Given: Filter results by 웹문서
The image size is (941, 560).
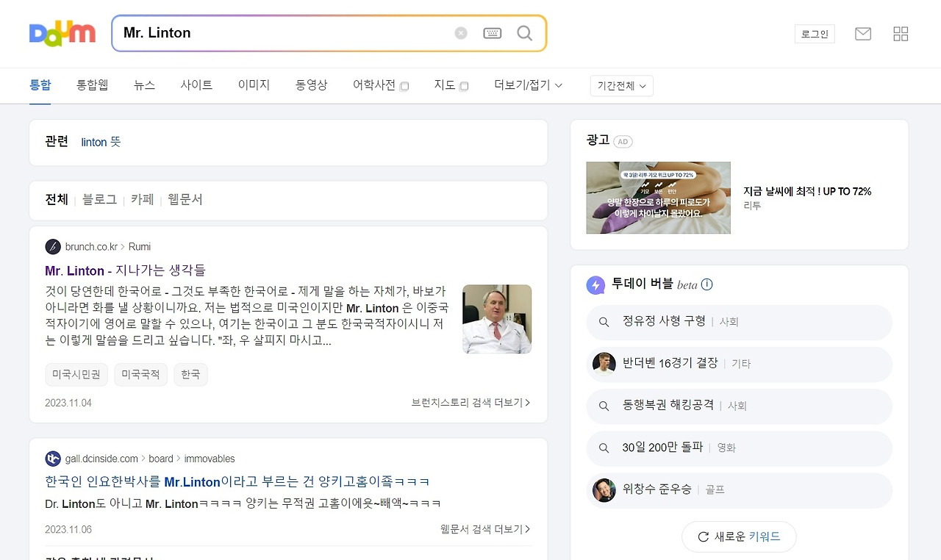Looking at the screenshot, I should (185, 200).
